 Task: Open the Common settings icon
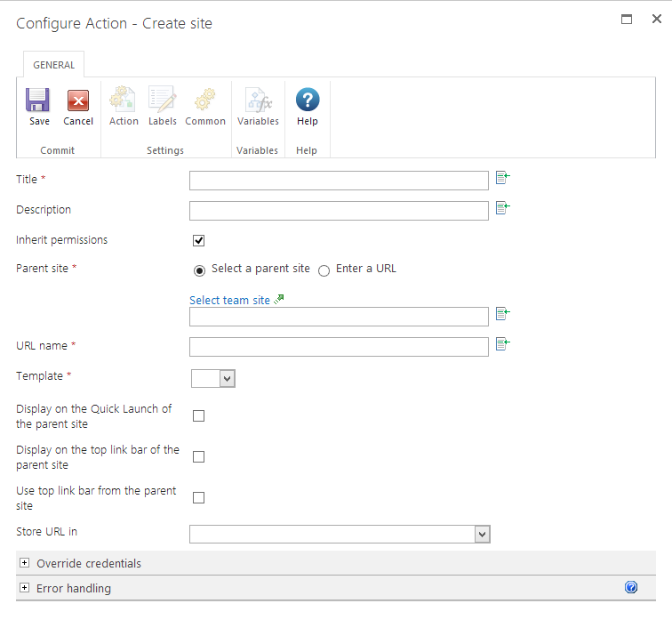click(205, 101)
